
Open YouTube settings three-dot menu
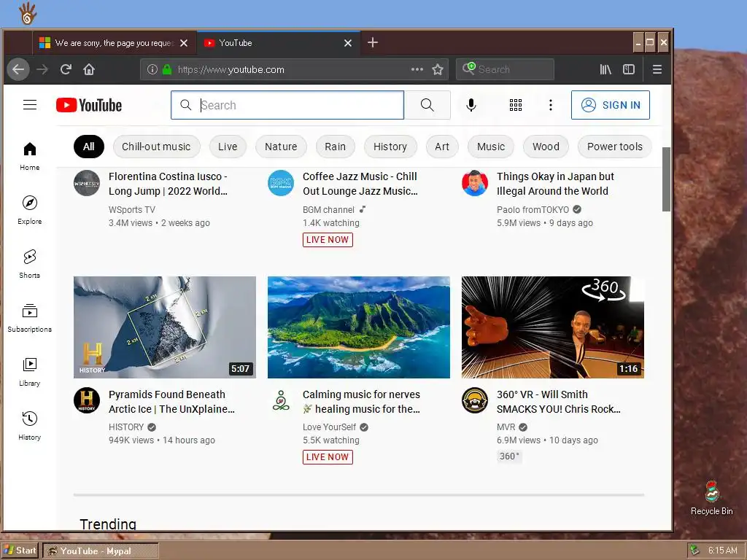551,105
